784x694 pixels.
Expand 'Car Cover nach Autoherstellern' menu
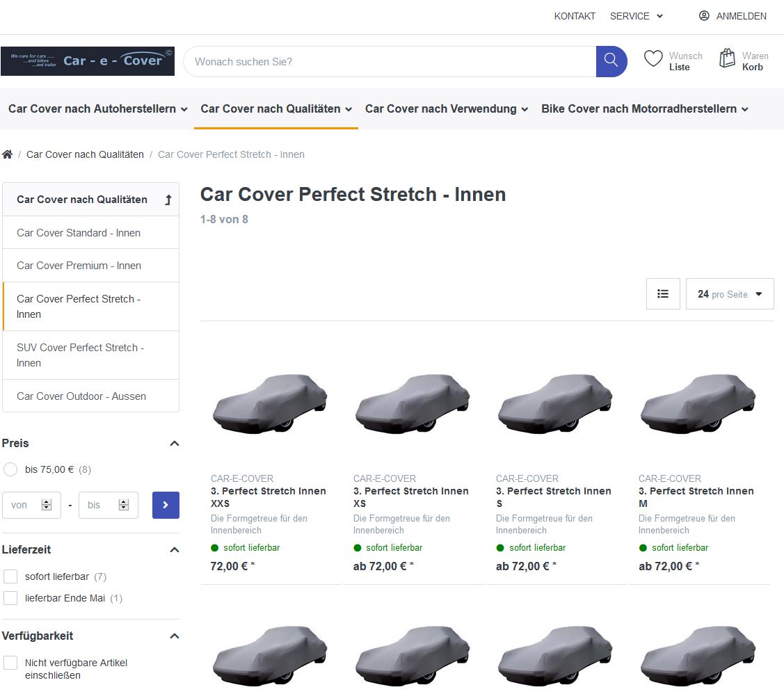coord(98,109)
